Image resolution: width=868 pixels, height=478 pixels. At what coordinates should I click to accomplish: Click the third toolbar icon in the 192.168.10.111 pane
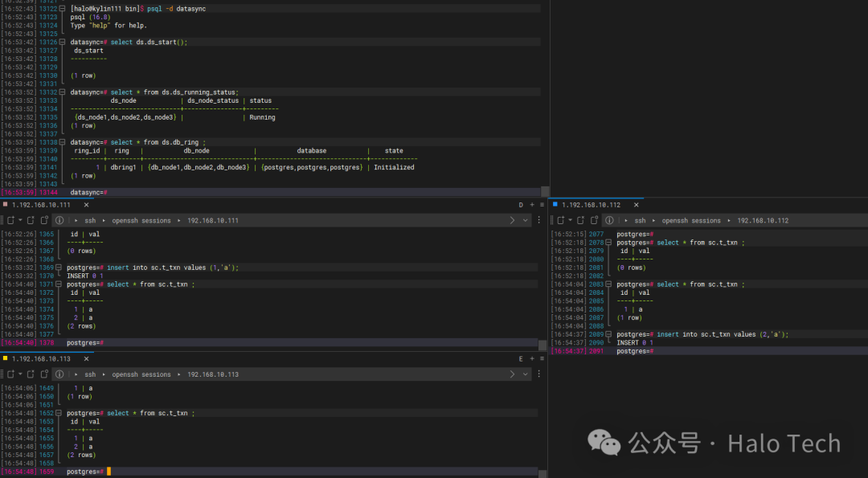pos(31,220)
